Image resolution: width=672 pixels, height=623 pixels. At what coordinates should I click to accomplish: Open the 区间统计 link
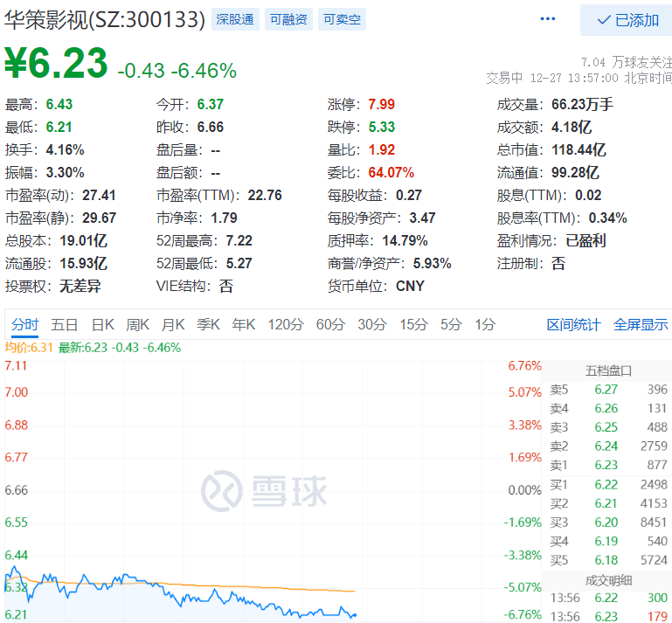pos(573,325)
